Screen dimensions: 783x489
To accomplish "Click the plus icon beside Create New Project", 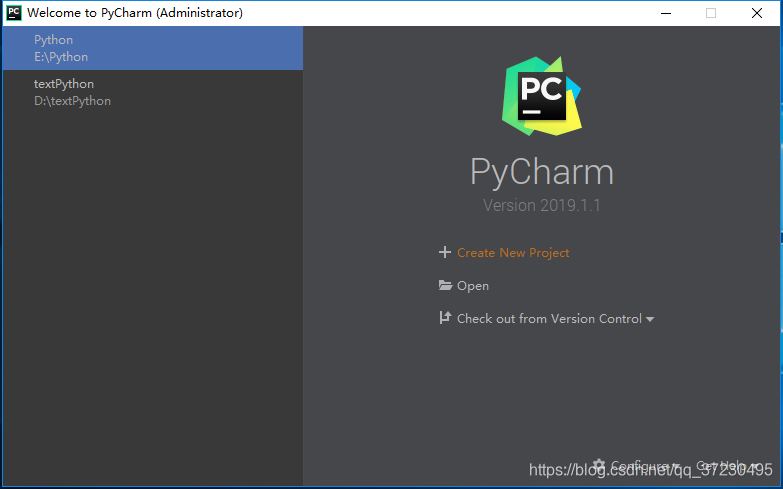I will click(444, 252).
